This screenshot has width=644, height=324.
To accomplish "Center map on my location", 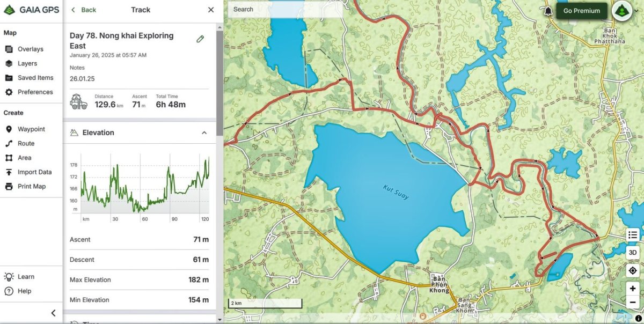I will point(633,271).
